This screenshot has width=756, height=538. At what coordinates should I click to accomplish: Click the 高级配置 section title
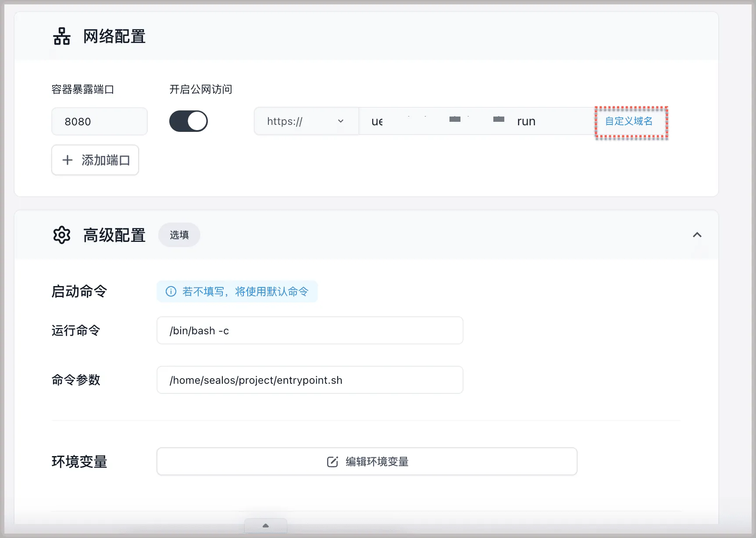pos(114,235)
